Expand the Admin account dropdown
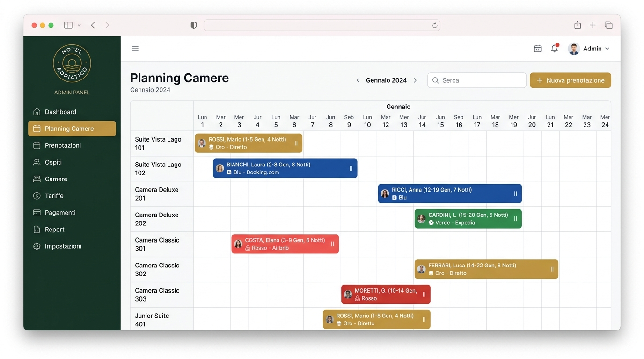Screen dimensions: 644x359 607,49
